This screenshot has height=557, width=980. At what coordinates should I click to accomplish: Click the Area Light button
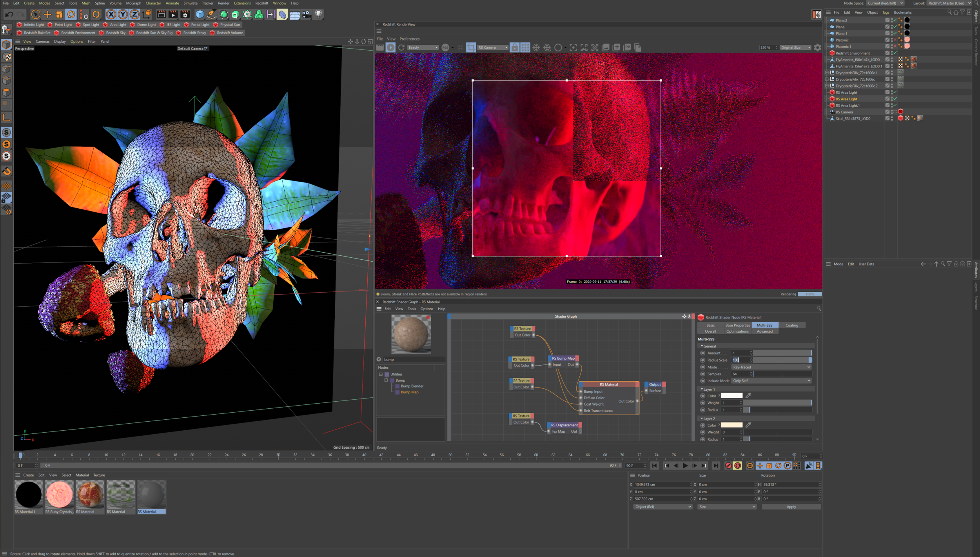[118, 25]
